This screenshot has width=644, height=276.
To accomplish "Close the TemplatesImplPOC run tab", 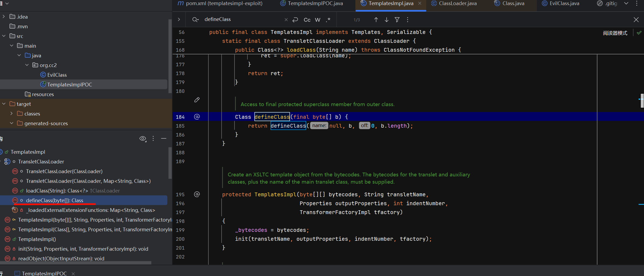I will point(73,274).
